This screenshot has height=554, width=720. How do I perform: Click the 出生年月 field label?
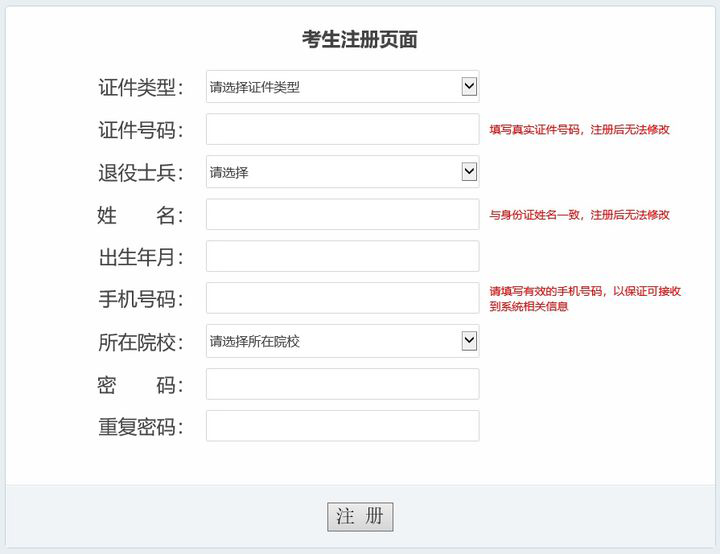(140, 257)
